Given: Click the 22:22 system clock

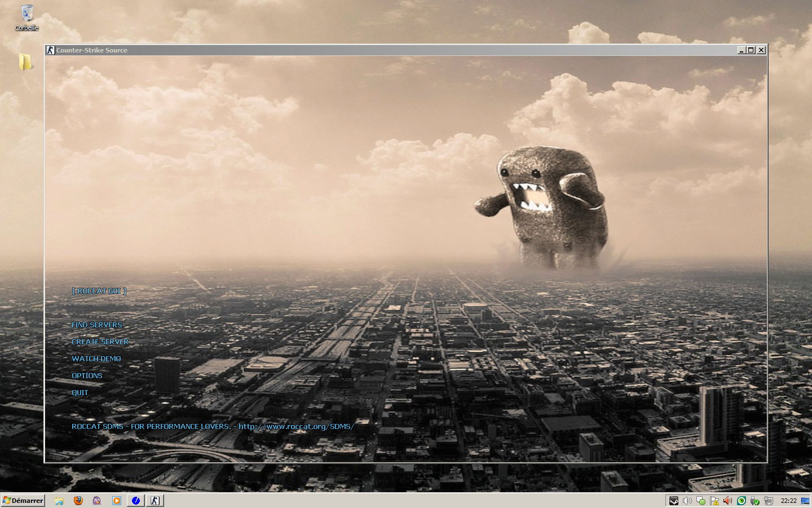Looking at the screenshot, I should click(789, 501).
